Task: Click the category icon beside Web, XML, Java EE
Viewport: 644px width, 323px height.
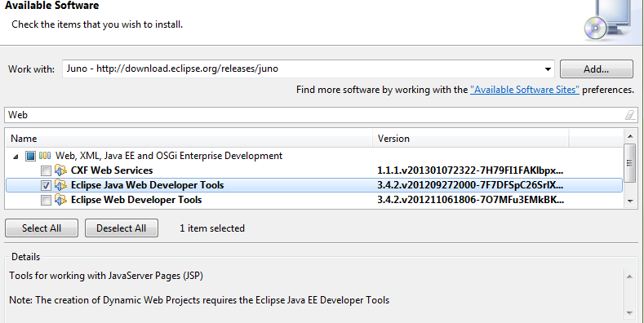Action: (x=45, y=156)
